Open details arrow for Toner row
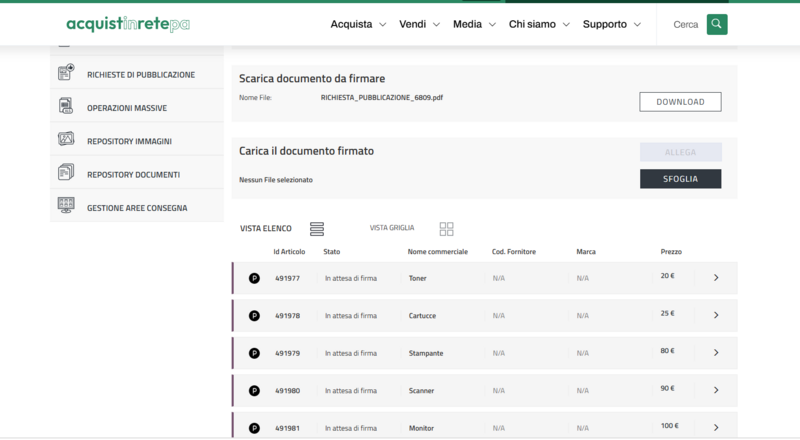 pos(716,278)
